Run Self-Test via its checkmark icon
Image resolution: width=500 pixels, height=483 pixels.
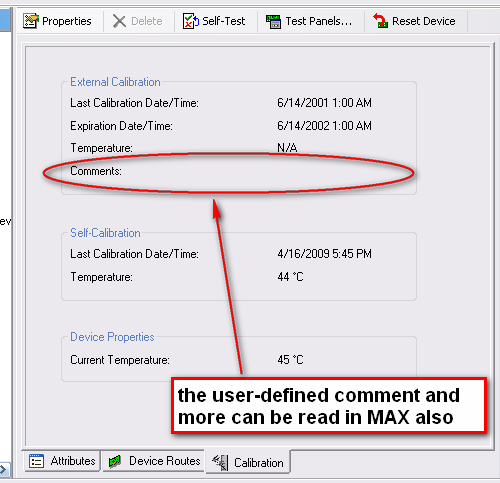coord(191,21)
